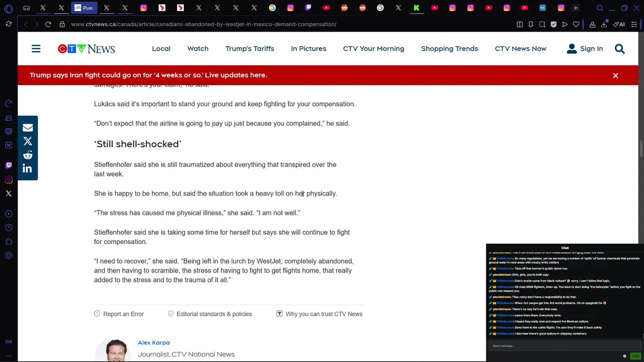
Task: Share the article by email icon
Action: [x=28, y=128]
